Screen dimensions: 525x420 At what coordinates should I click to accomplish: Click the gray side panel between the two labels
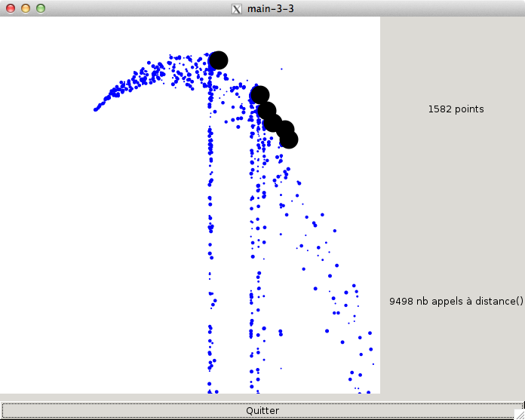pyautogui.click(x=453, y=204)
